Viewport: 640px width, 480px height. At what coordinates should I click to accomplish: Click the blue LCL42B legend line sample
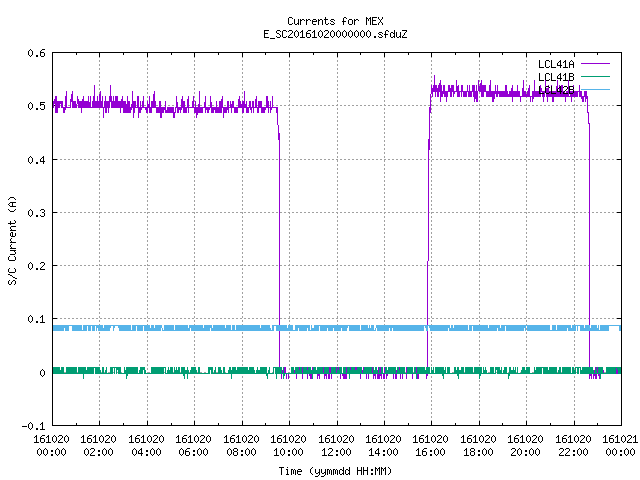(x=595, y=89)
